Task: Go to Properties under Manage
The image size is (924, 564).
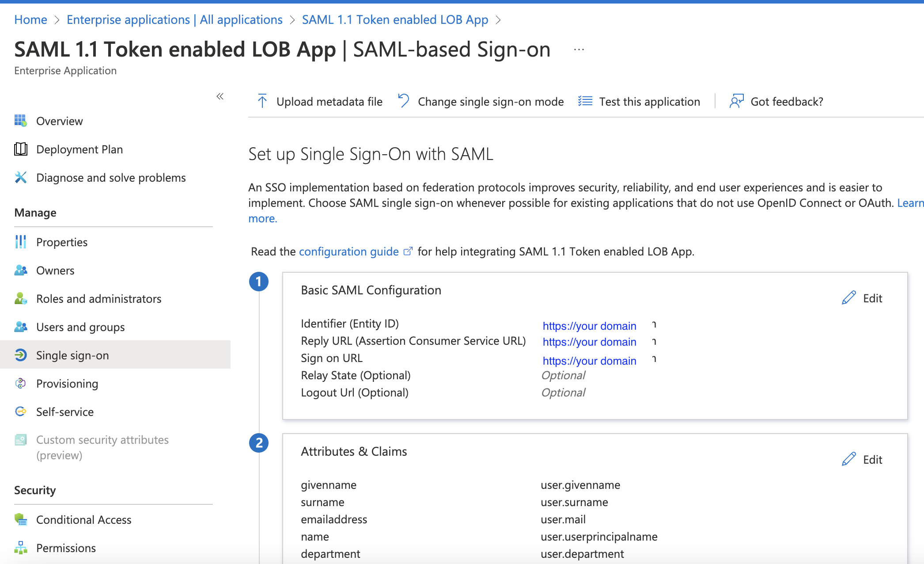Action: [x=62, y=242]
